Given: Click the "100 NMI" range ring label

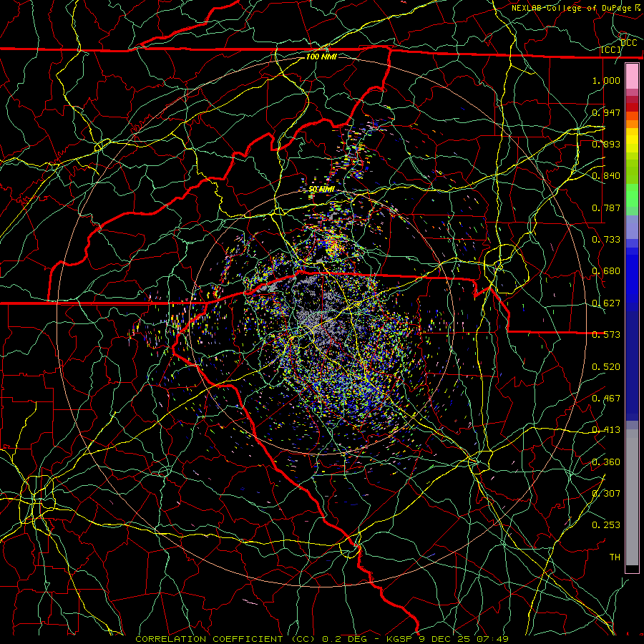Looking at the screenshot, I should point(321,57).
